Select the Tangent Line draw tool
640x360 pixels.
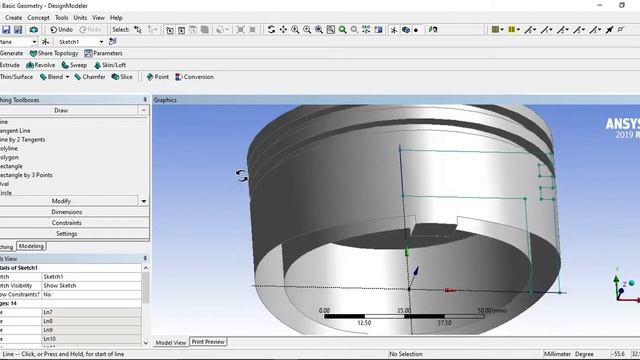pos(15,131)
